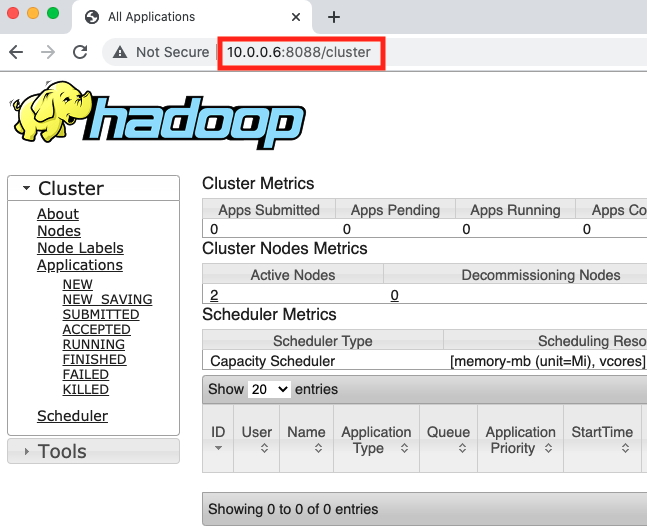Viewport: 647px width, 532px height.
Task: Click the Hadoop elephant logo
Action: point(157,114)
